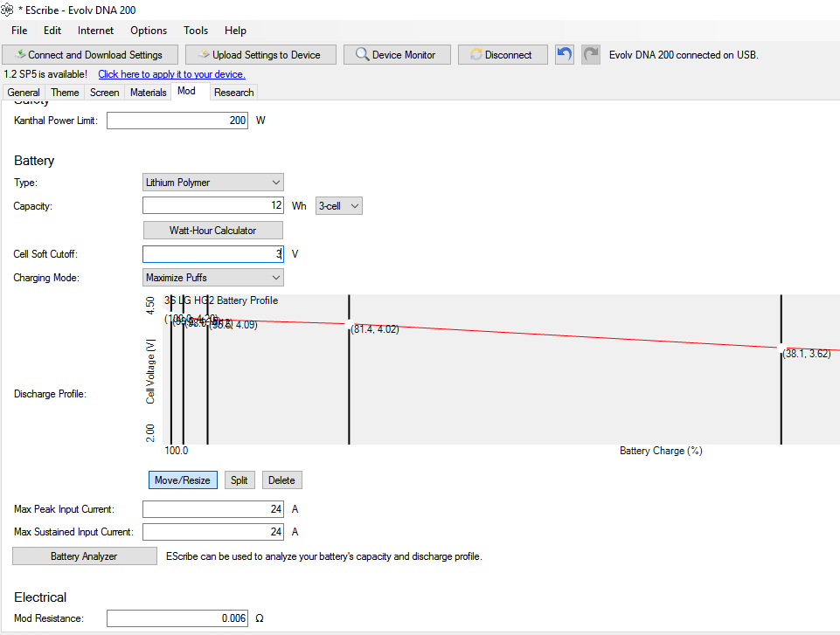Open the Watt-Hour Calculator
The height and width of the screenshot is (635, 840).
213,231
